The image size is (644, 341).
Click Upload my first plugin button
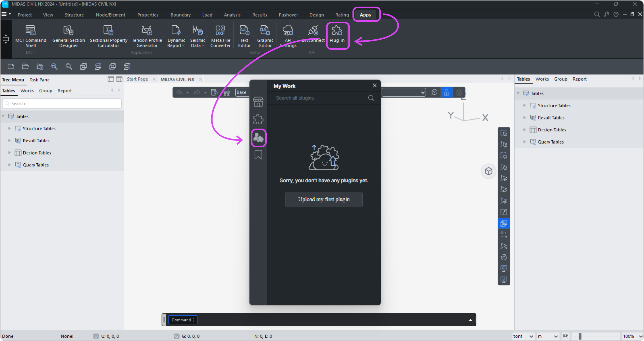click(x=324, y=199)
